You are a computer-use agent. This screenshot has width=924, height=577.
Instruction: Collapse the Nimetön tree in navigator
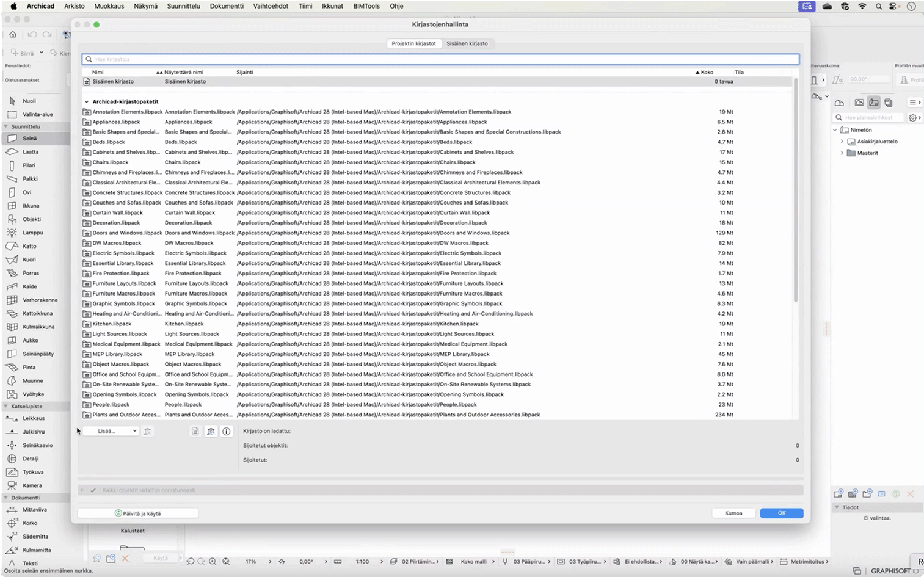tap(835, 130)
